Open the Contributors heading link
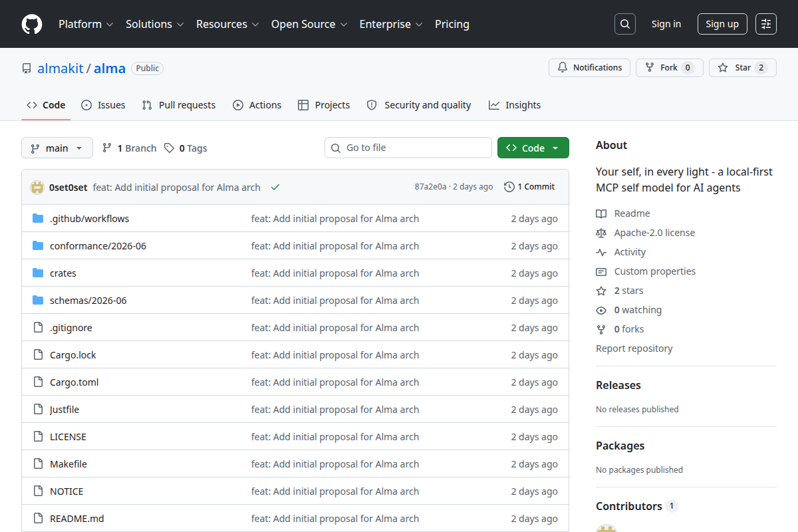798x532 pixels. [x=636, y=506]
